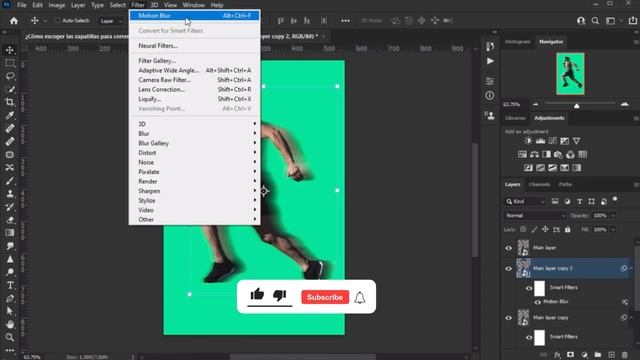Open the Fill value dropdown
This screenshot has width=640, height=360.
(613, 230)
